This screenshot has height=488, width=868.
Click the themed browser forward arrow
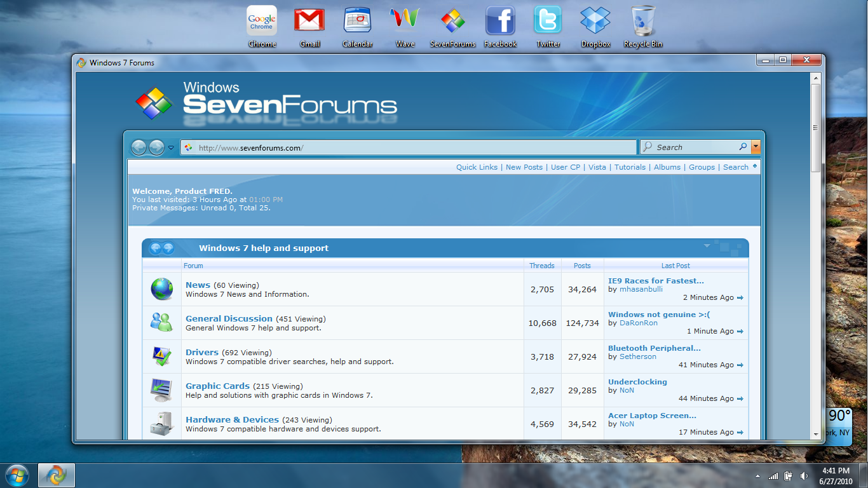(x=156, y=147)
